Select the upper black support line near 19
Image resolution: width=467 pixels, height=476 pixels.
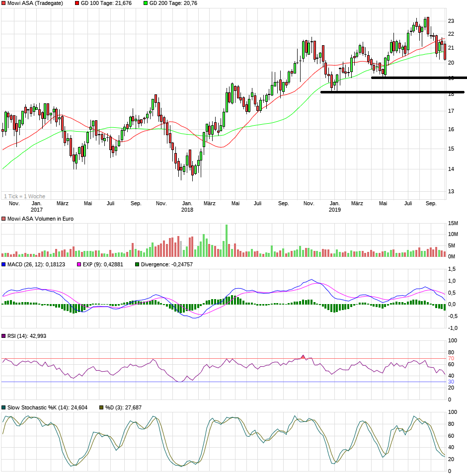tap(418, 78)
